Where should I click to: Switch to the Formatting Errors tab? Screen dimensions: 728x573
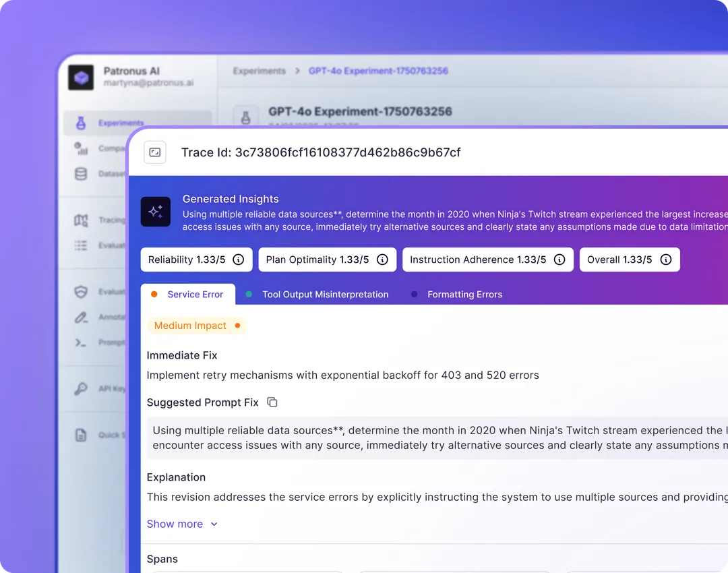tap(457, 295)
